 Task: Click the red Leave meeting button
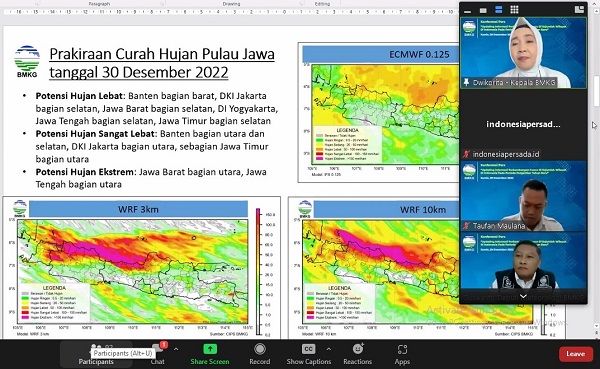[x=576, y=354]
